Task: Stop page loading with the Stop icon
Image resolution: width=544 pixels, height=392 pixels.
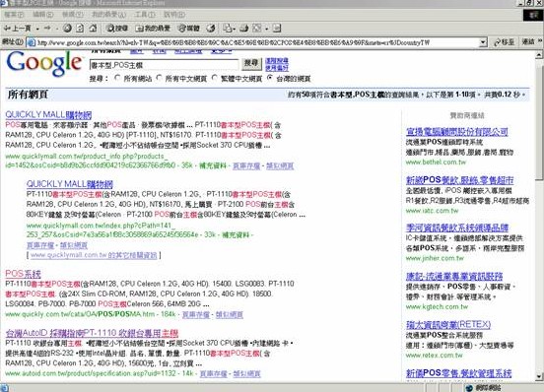Action: click(68, 29)
